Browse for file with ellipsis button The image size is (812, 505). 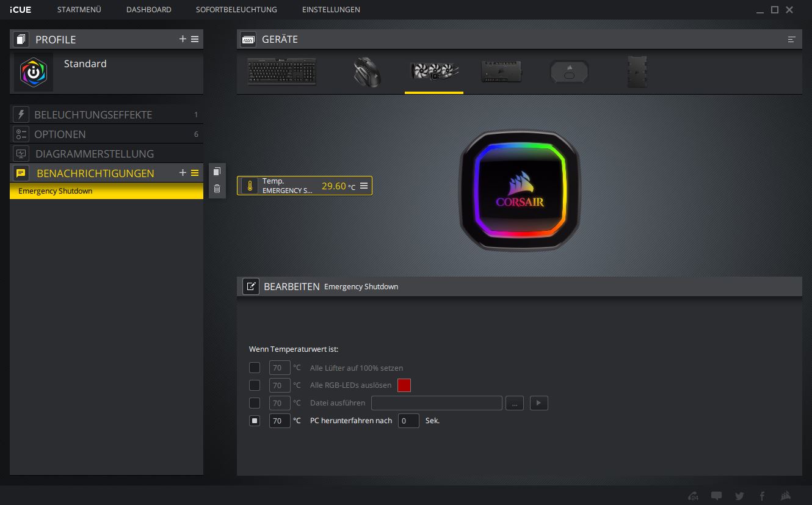pyautogui.click(x=515, y=403)
